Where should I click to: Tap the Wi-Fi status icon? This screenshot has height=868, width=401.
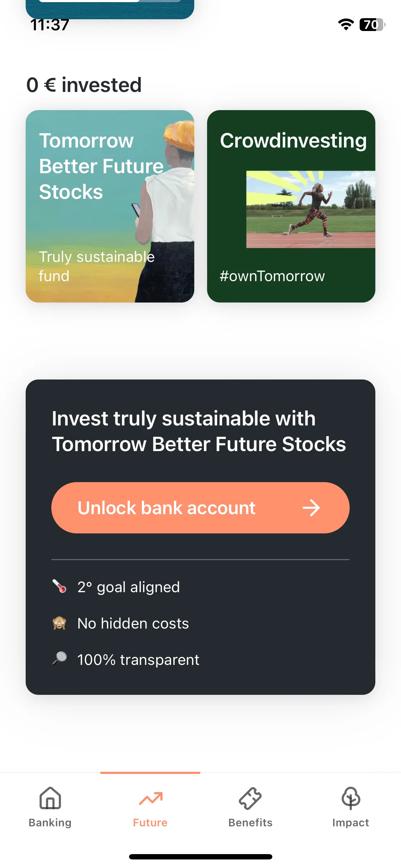click(x=346, y=25)
